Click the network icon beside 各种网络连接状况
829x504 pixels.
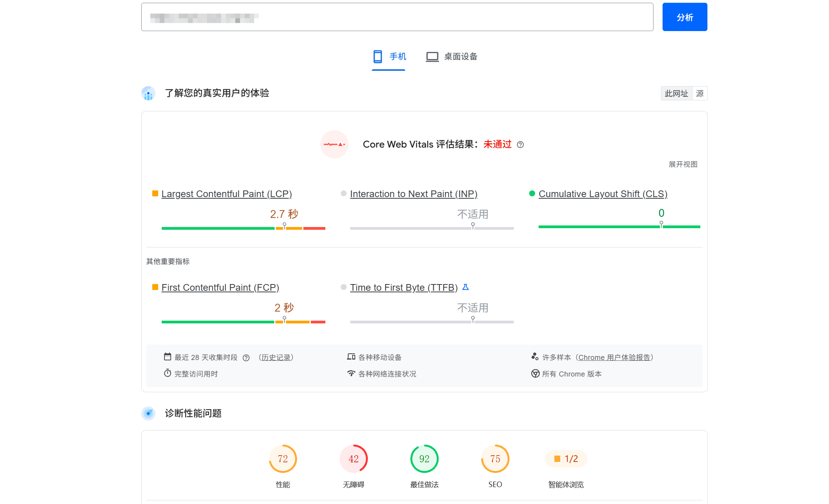tap(351, 373)
